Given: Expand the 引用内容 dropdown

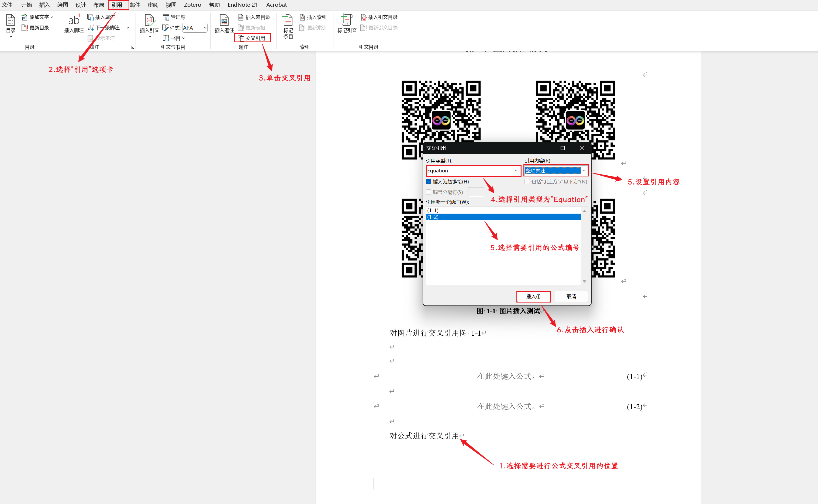Looking at the screenshot, I should pyautogui.click(x=584, y=171).
